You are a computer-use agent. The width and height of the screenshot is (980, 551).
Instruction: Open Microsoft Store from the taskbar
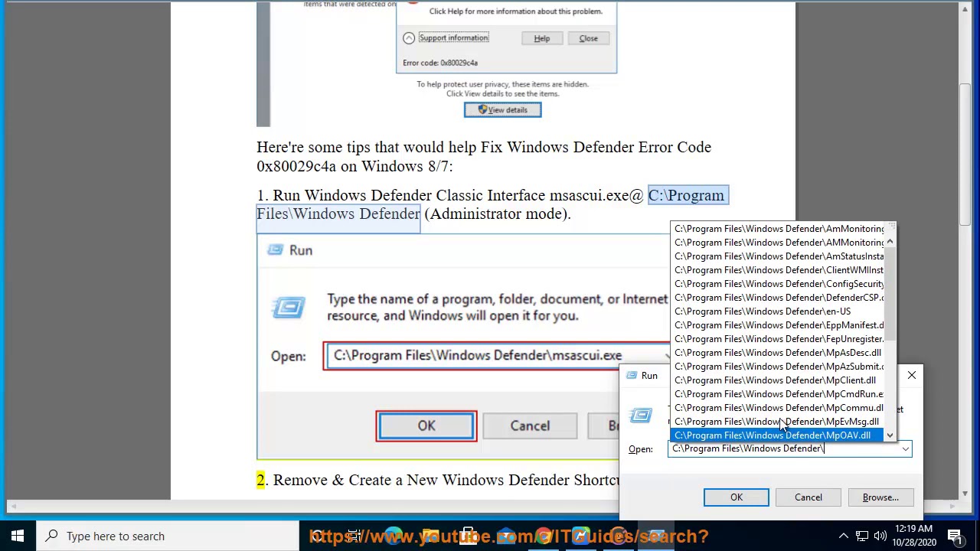click(x=468, y=536)
